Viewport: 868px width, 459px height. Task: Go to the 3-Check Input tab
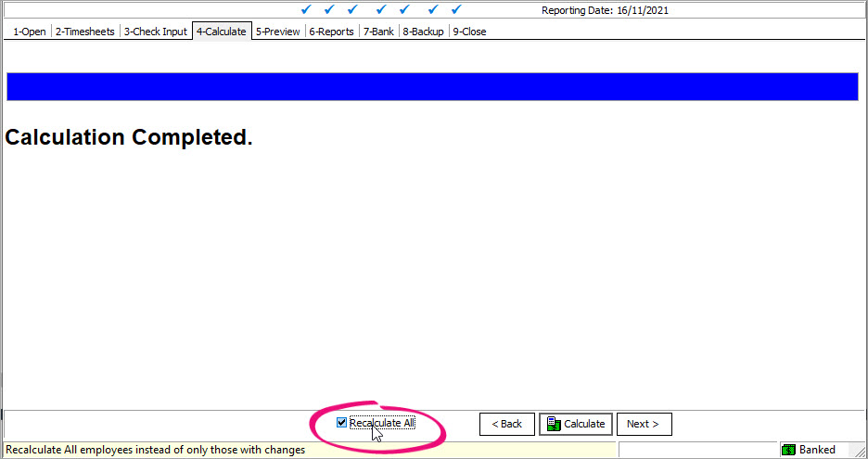click(155, 32)
